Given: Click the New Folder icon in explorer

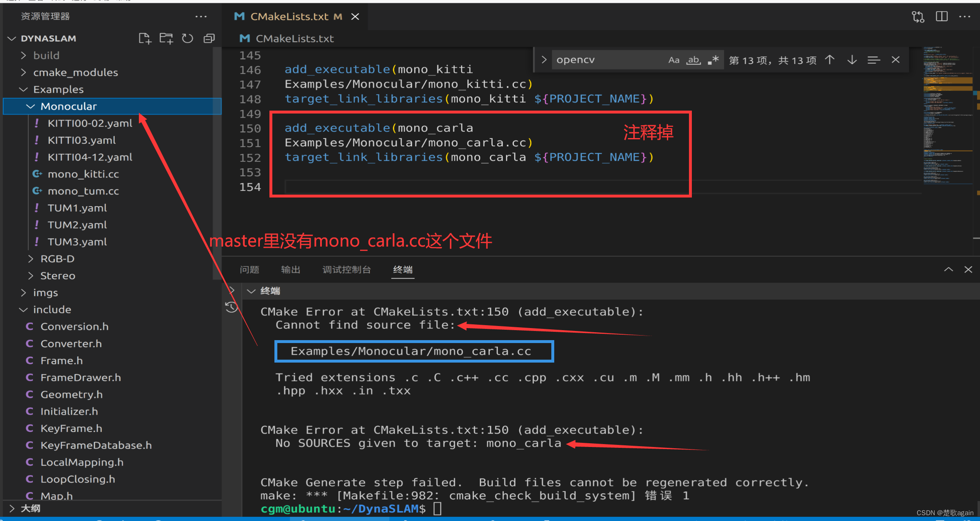Looking at the screenshot, I should [166, 39].
